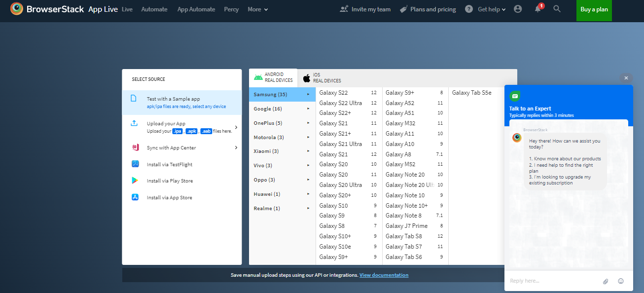644x293 pixels.
Task: Select Test with a Sample app option
Action: [182, 102]
